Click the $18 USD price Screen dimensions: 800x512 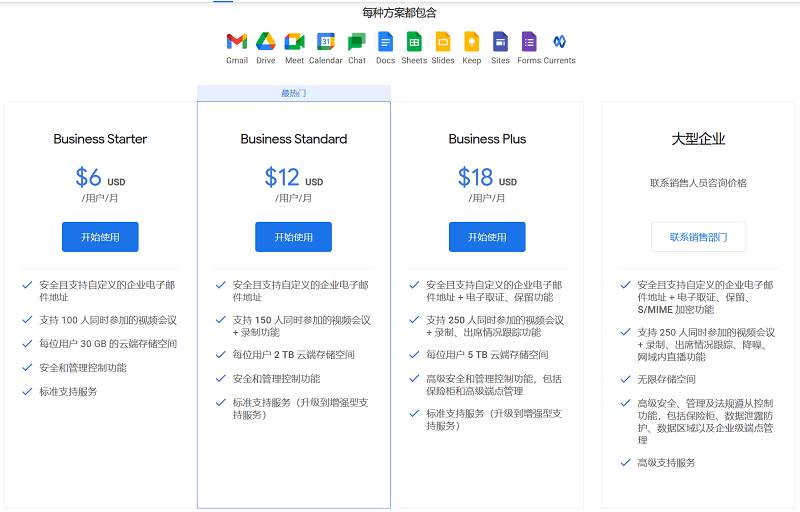[x=487, y=177]
